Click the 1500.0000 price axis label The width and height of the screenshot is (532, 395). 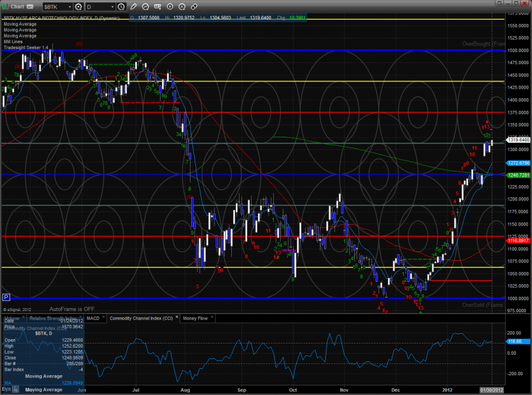518,50
